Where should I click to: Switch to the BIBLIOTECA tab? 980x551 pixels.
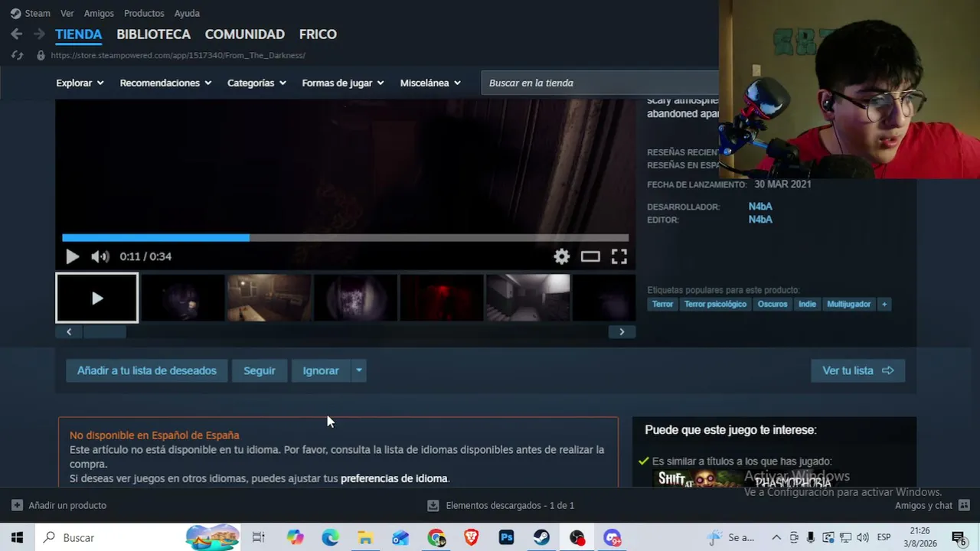153,34
